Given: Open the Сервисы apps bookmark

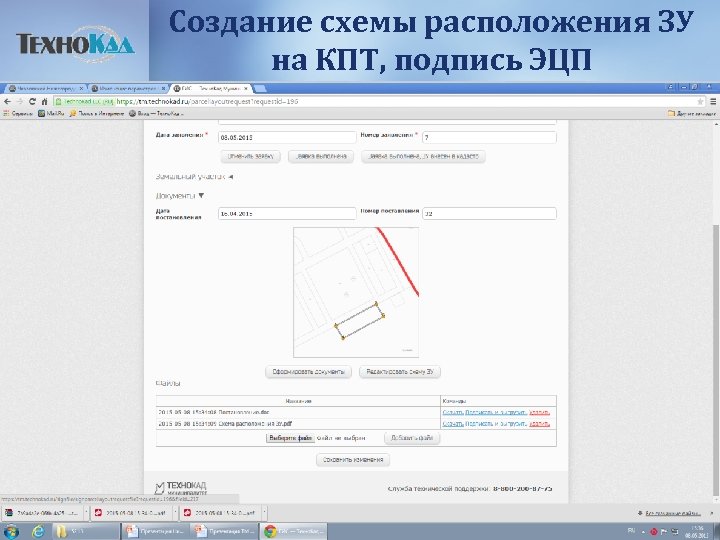Looking at the screenshot, I should pos(18,113).
